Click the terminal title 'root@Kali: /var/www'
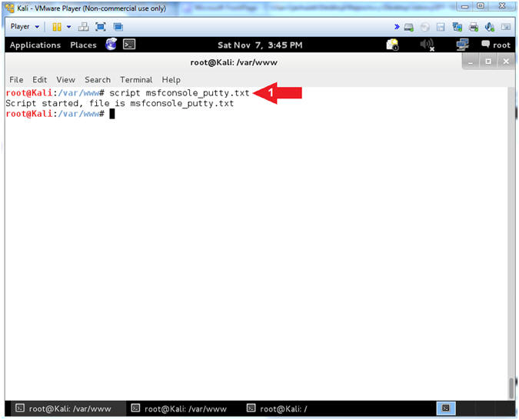519x420 pixels. coord(234,62)
